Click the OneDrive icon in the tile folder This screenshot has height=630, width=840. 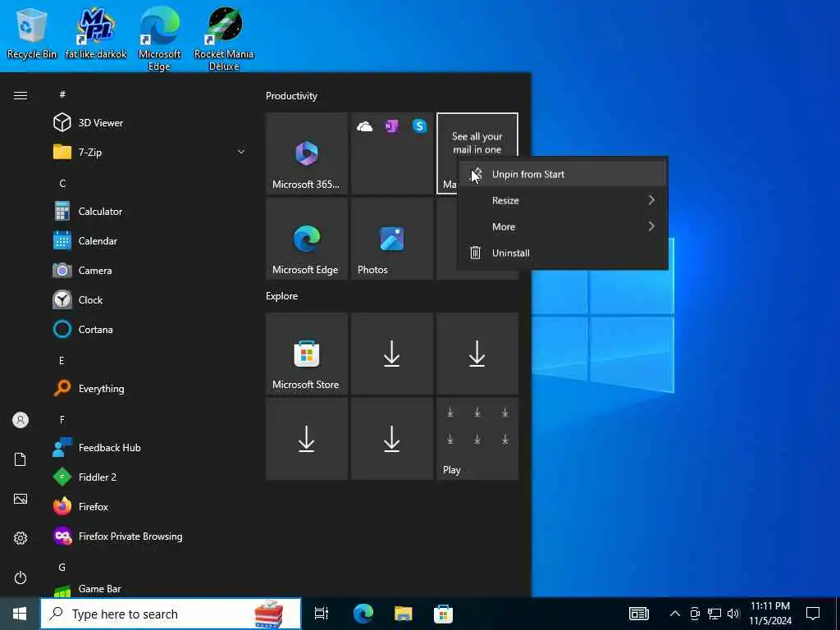tap(364, 126)
